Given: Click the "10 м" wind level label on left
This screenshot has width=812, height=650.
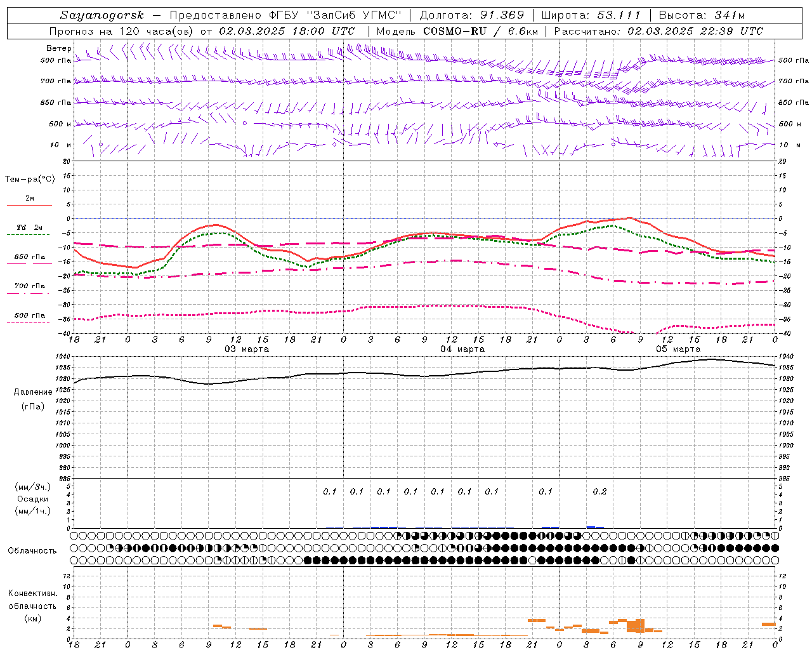Looking at the screenshot, I should [61, 145].
